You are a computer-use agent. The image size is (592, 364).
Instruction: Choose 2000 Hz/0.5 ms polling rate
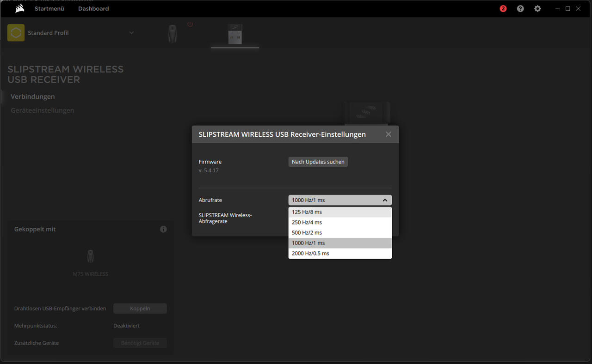(340, 253)
